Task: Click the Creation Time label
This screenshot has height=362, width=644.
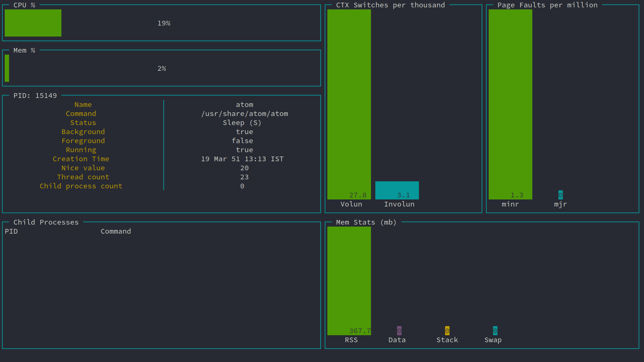Action: 81,159
